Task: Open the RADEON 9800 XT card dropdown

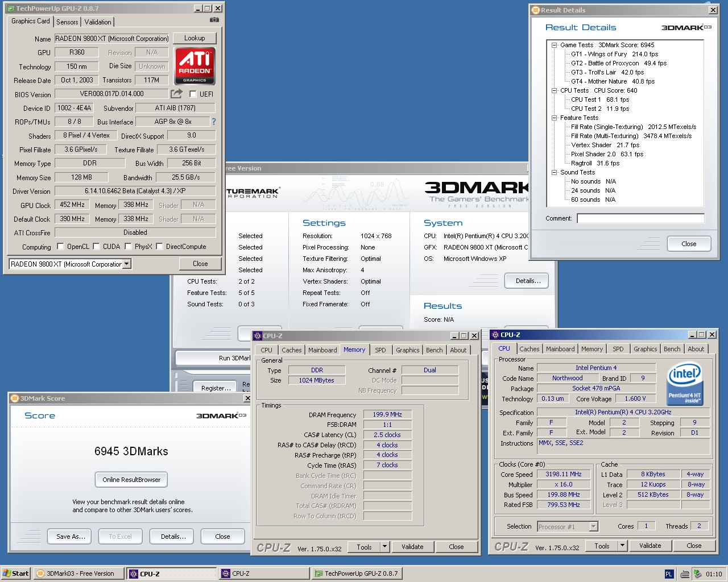Action: click(x=127, y=264)
